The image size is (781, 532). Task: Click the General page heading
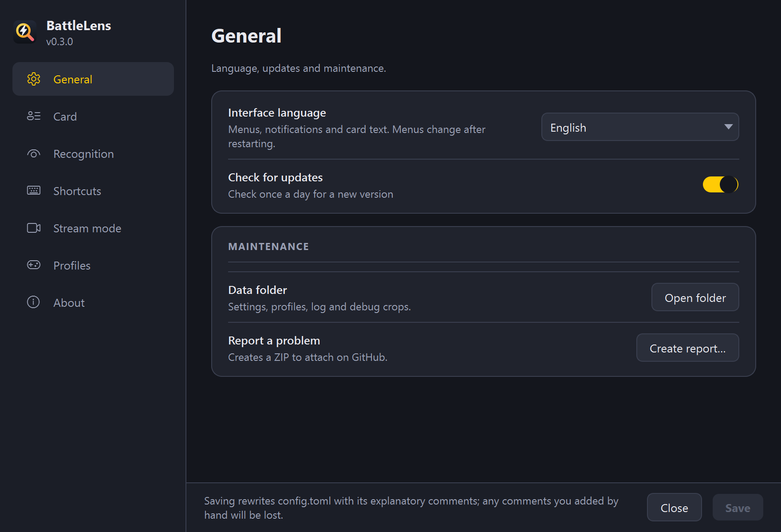pyautogui.click(x=246, y=35)
